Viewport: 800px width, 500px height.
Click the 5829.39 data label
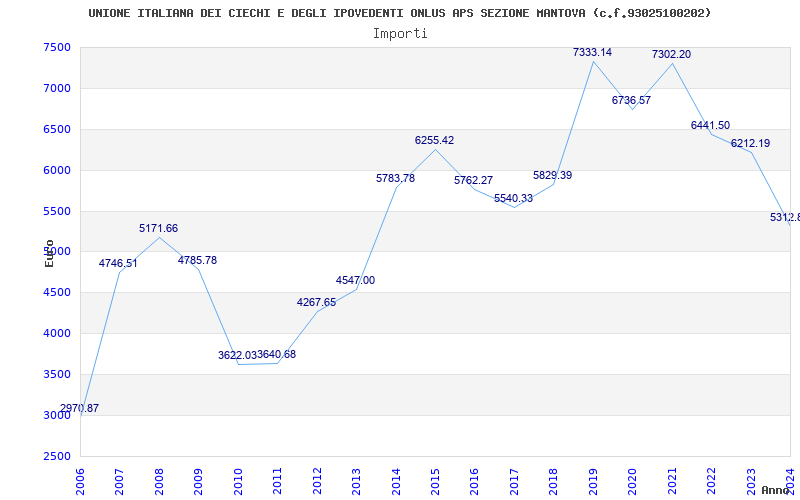(553, 176)
